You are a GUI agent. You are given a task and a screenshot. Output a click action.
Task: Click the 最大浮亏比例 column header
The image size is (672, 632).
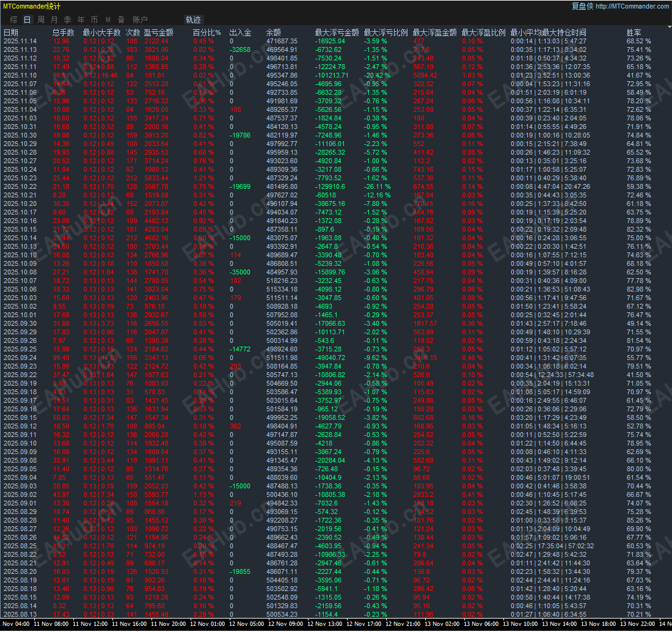pyautogui.click(x=385, y=32)
